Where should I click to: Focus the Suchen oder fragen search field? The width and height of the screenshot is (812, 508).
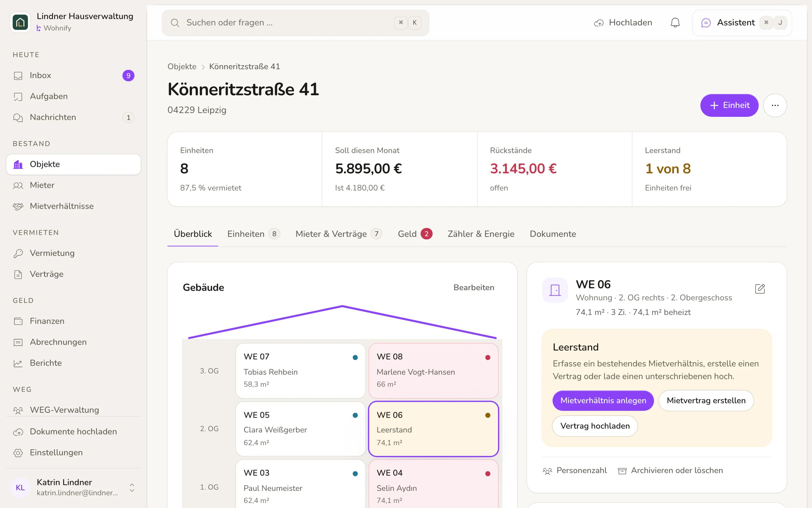295,23
